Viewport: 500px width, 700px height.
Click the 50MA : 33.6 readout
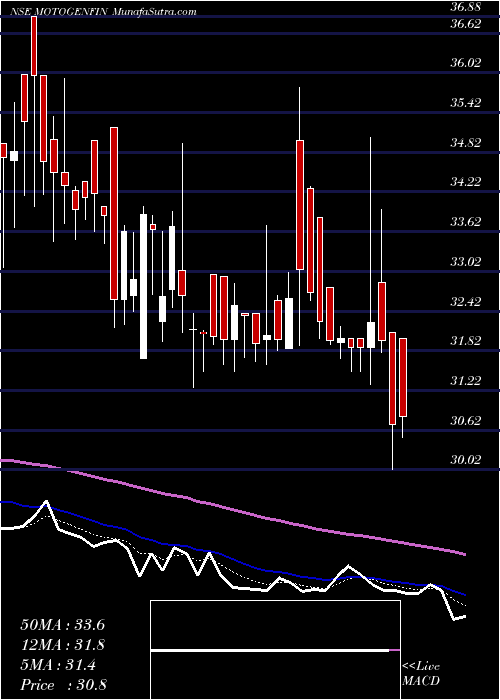click(x=62, y=625)
